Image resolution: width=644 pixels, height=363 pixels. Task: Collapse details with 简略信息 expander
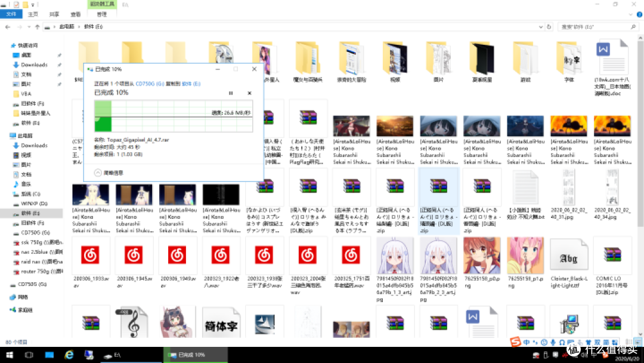[109, 173]
